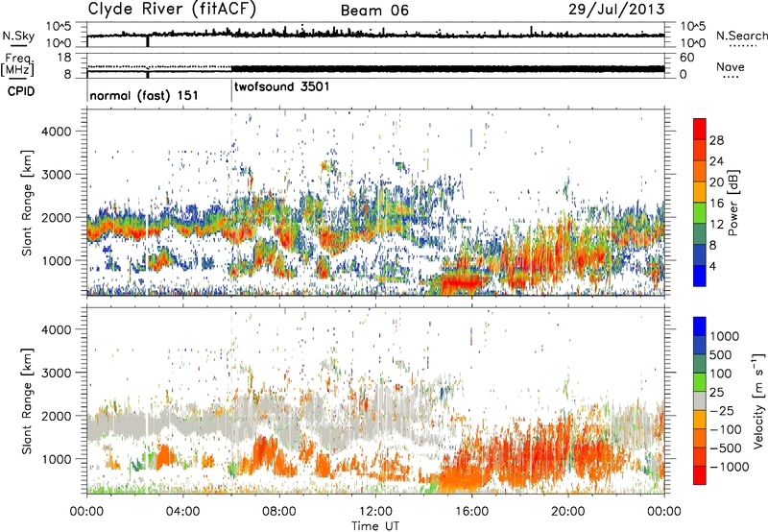Click the frequency trace panel
The image size is (768, 532).
click(x=375, y=65)
